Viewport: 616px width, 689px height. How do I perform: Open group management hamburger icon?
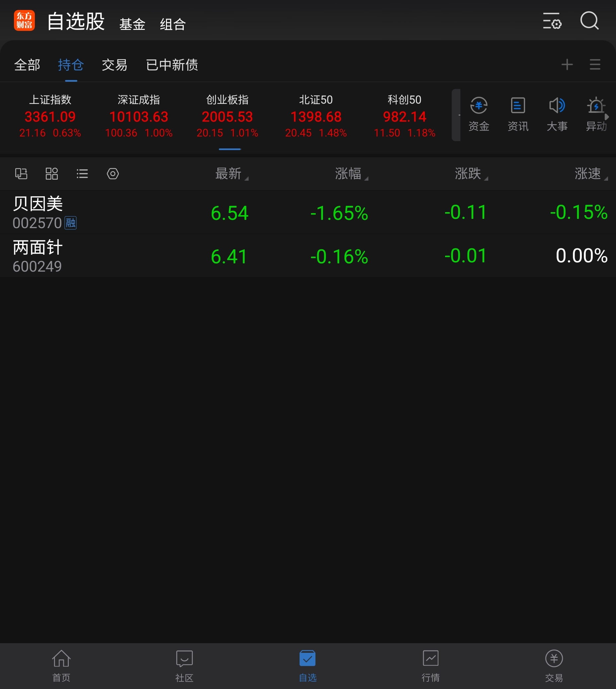click(x=595, y=64)
